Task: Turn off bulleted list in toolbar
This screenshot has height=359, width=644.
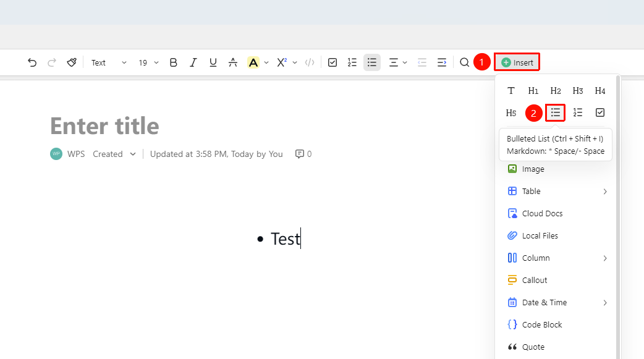Action: (372, 62)
